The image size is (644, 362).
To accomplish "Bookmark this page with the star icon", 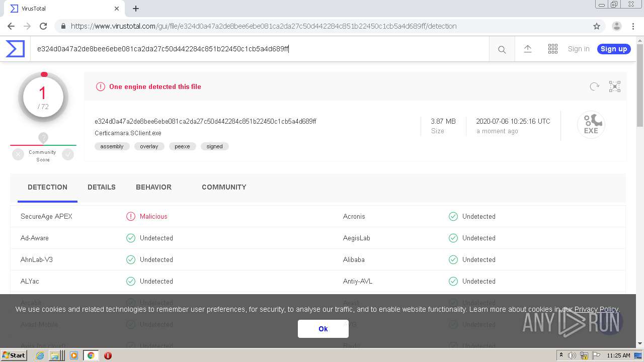I will pyautogui.click(x=597, y=26).
